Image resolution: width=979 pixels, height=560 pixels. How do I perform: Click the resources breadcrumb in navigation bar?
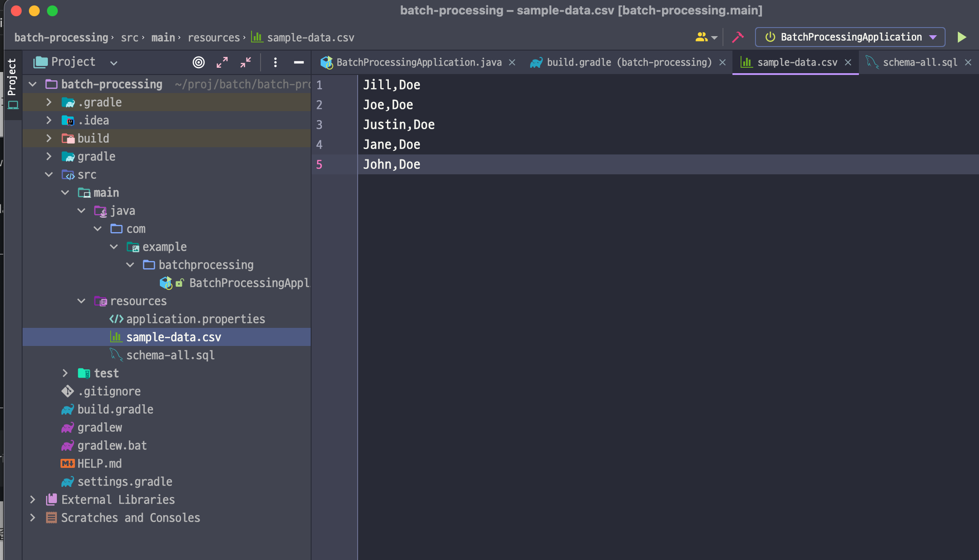click(214, 37)
